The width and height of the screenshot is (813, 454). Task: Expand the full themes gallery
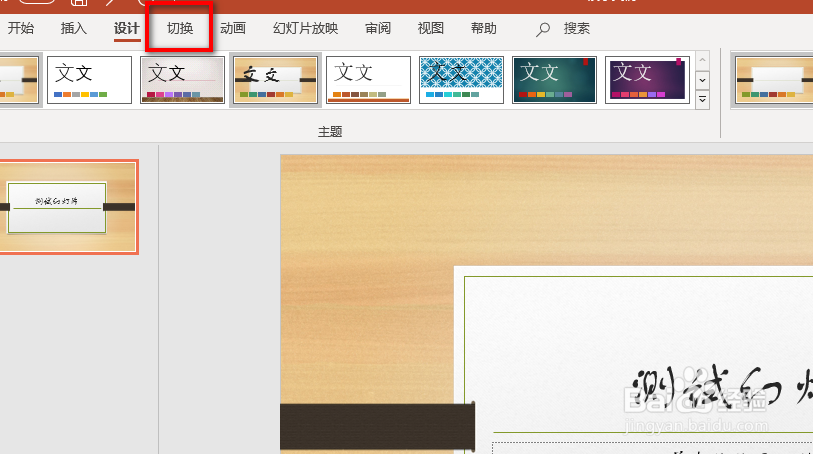coord(703,99)
